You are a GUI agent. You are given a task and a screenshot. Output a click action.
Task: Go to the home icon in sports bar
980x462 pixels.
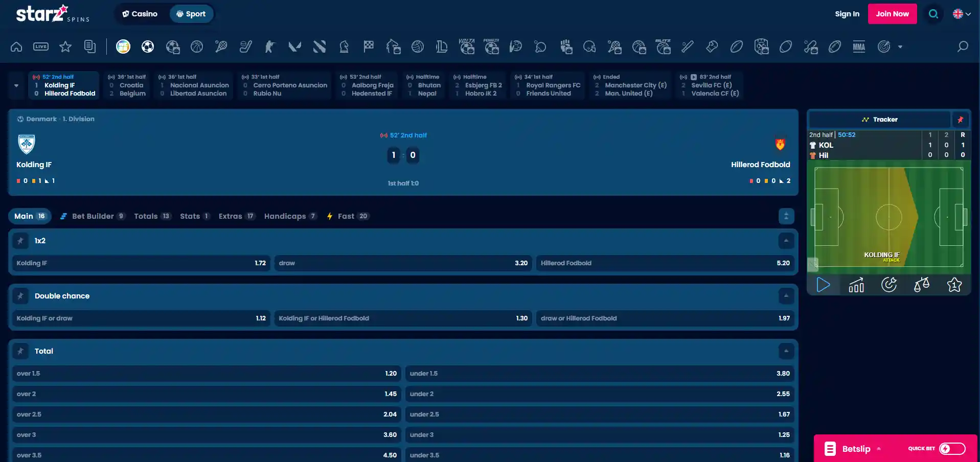[x=16, y=47]
